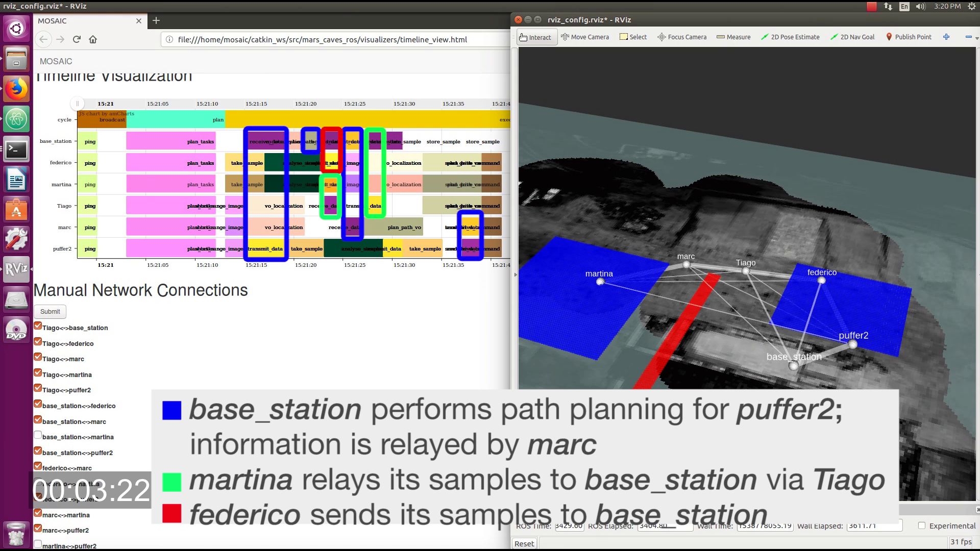Grab the timeline scrollbar left handle
The width and height of the screenshot is (980, 551).
pos(78,104)
